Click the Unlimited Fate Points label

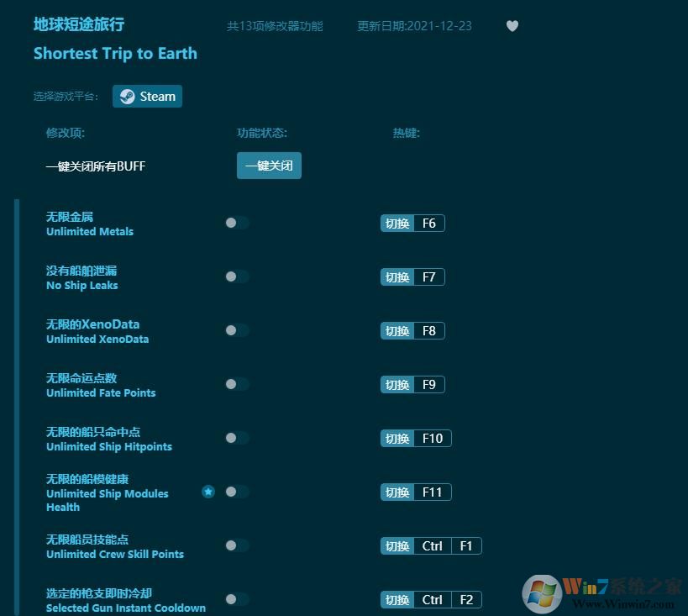click(x=101, y=393)
